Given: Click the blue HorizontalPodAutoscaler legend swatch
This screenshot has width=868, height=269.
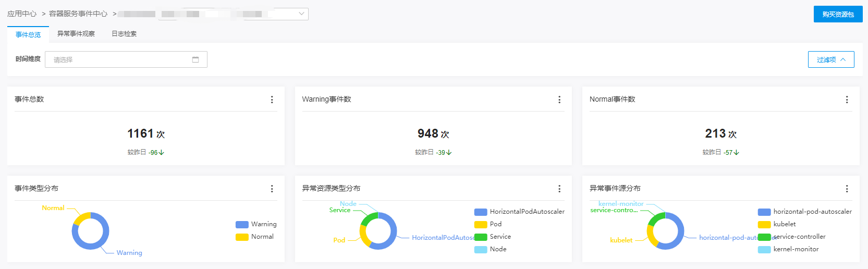Looking at the screenshot, I should pyautogui.click(x=480, y=212).
